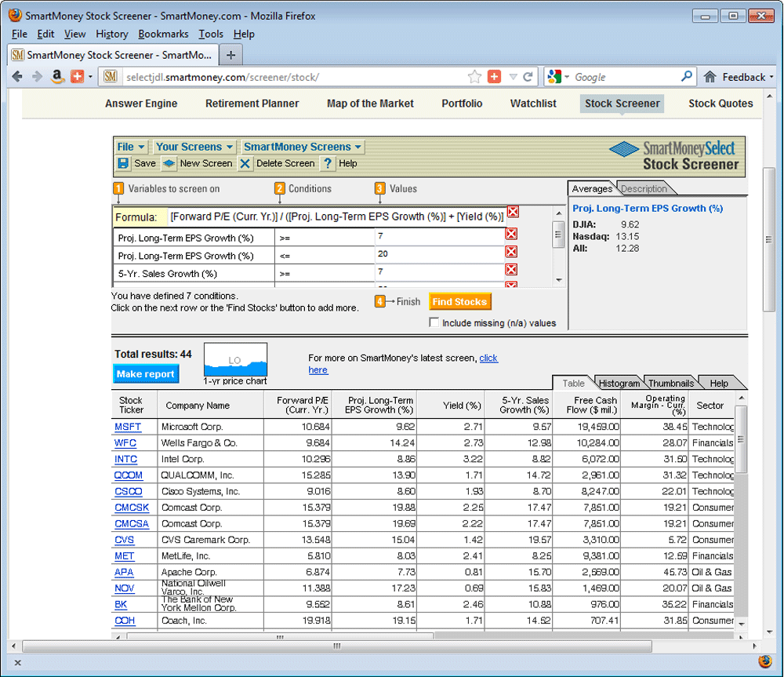Image resolution: width=784 pixels, height=677 pixels.
Task: Click the search magnifier icon
Action: 687,76
